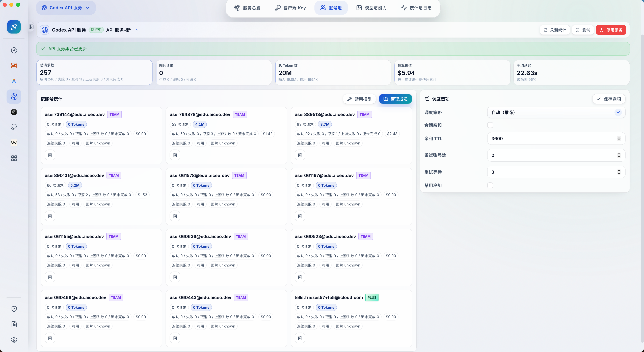Screen dimensions: 644x352
Task: Delete the tells.friezes57+te5@icloud.com account via trash icon
Action: pyautogui.click(x=300, y=338)
